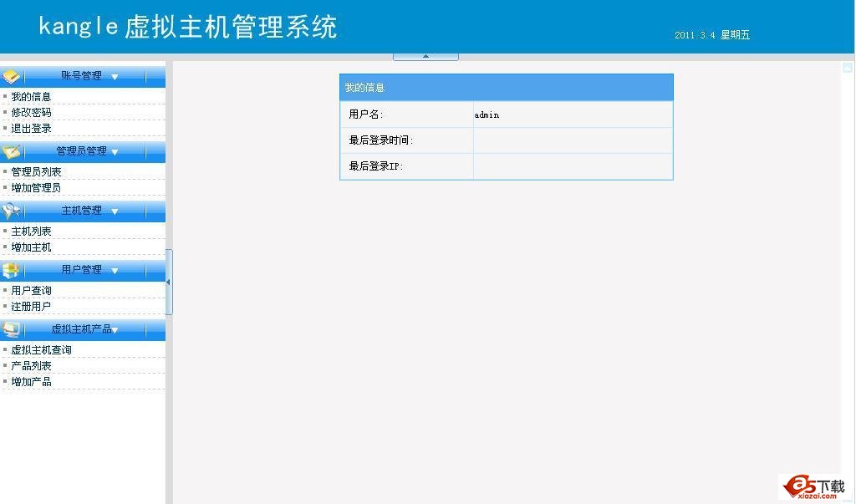Collapse the 主机管理 section arrow
Viewport: 856px width, 504px height.
(x=115, y=211)
